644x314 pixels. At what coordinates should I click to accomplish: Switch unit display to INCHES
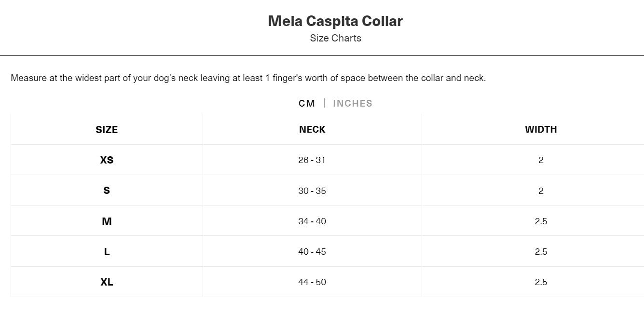pos(353,103)
